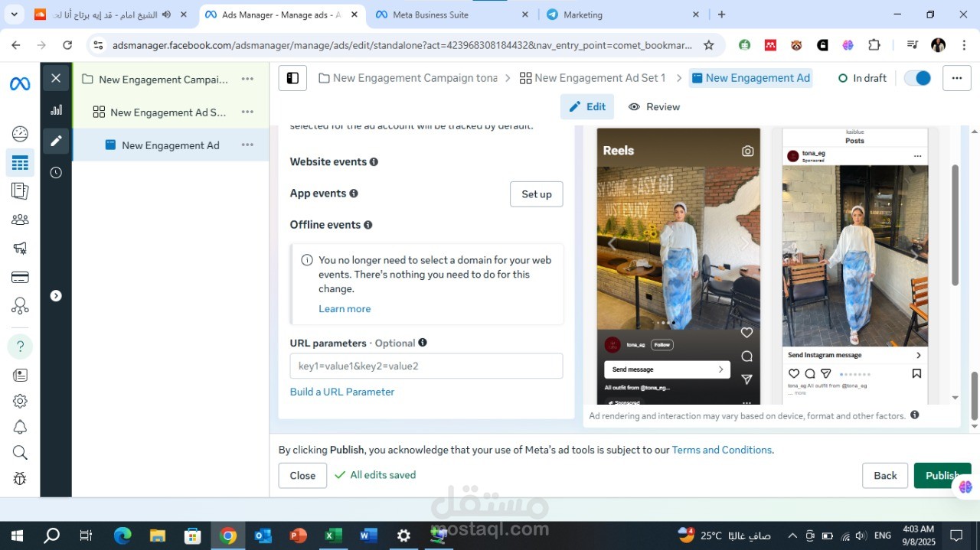Click heart icon in Posts preview

794,374
